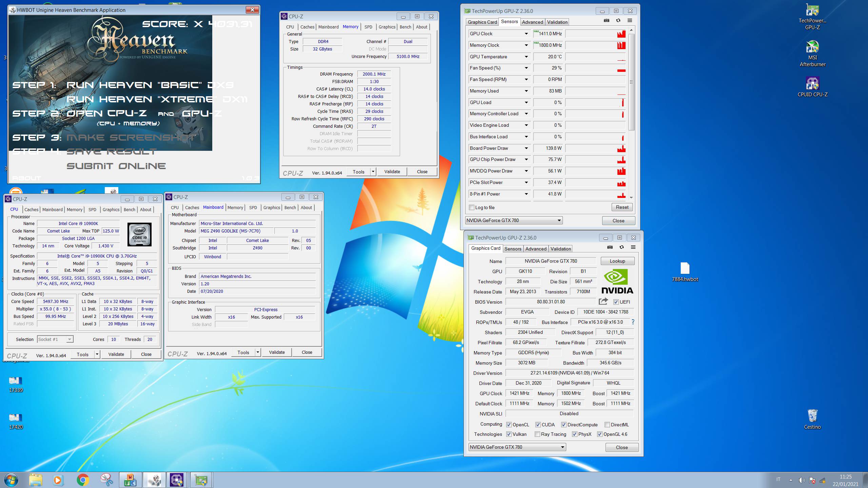
Task: Open TechPowerUp GPU-Z desktop shortcut
Action: [x=812, y=17]
